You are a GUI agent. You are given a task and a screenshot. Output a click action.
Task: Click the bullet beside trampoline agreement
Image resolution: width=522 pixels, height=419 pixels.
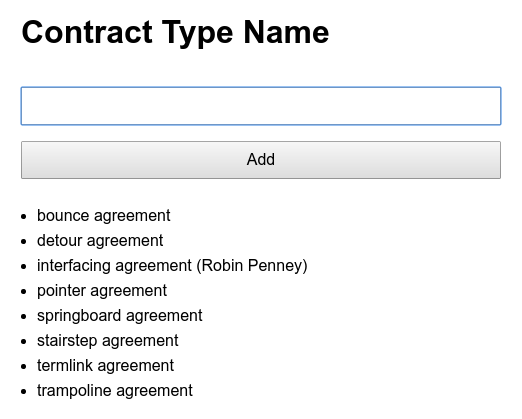23,392
